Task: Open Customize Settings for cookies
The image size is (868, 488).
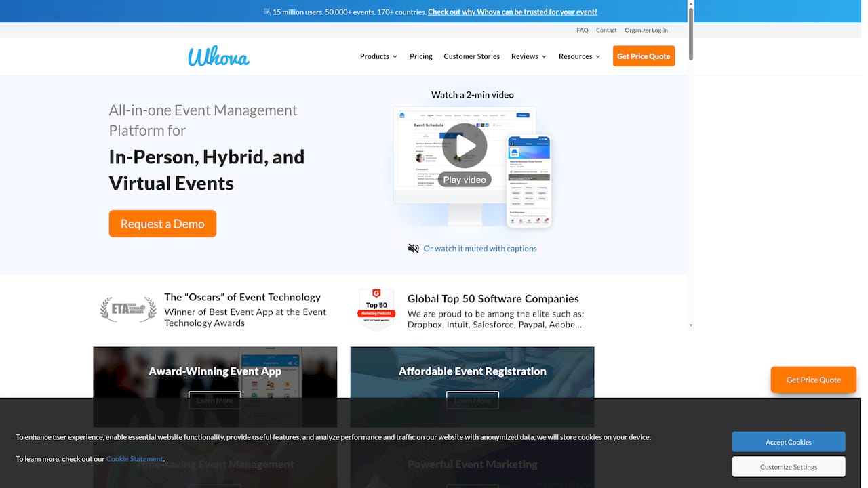Action: pos(788,466)
